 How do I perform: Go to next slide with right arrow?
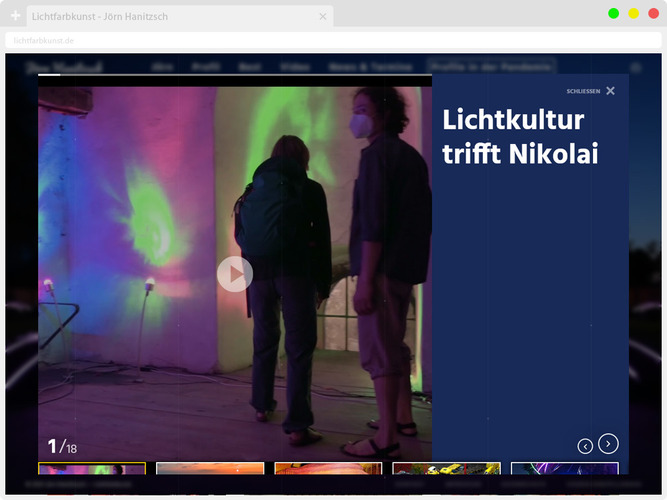tap(608, 443)
